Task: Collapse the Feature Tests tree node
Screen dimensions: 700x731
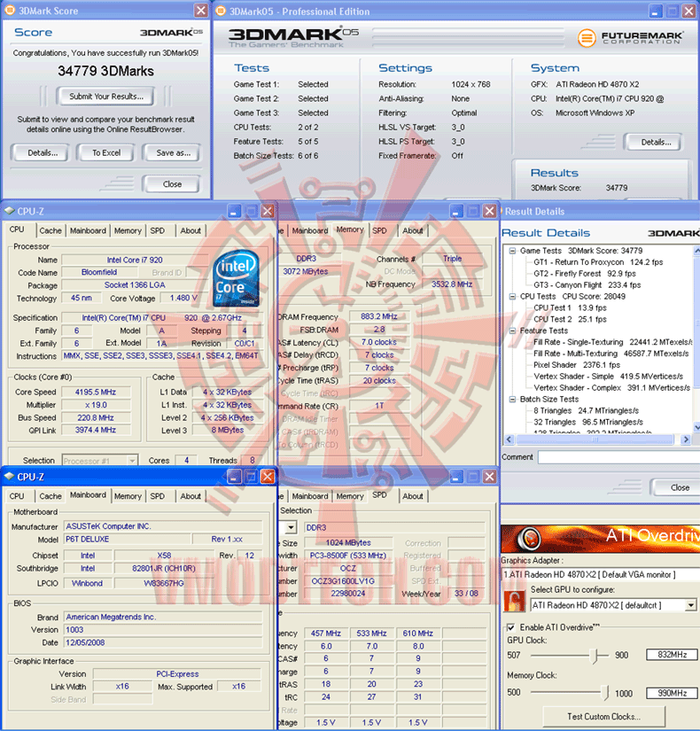Action: (x=512, y=331)
